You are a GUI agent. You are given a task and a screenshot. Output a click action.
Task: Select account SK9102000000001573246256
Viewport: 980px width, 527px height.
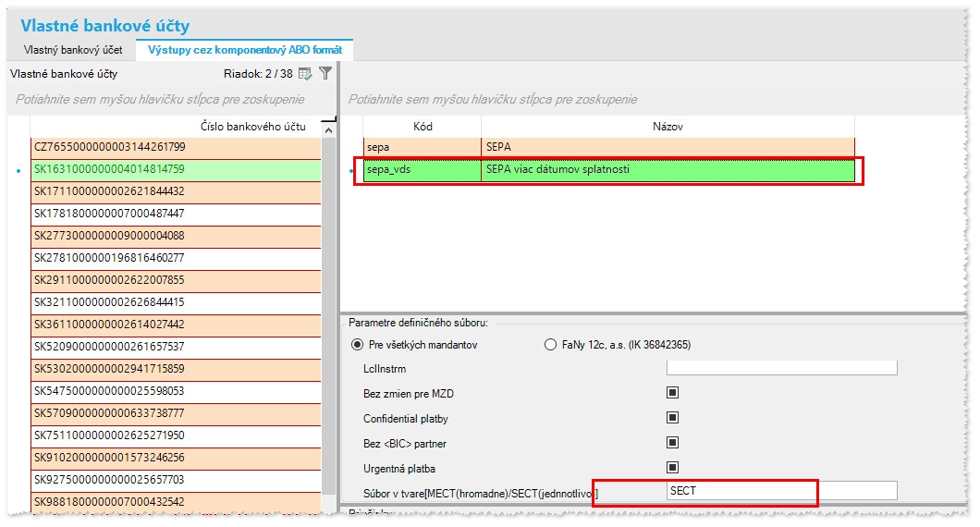[176, 458]
